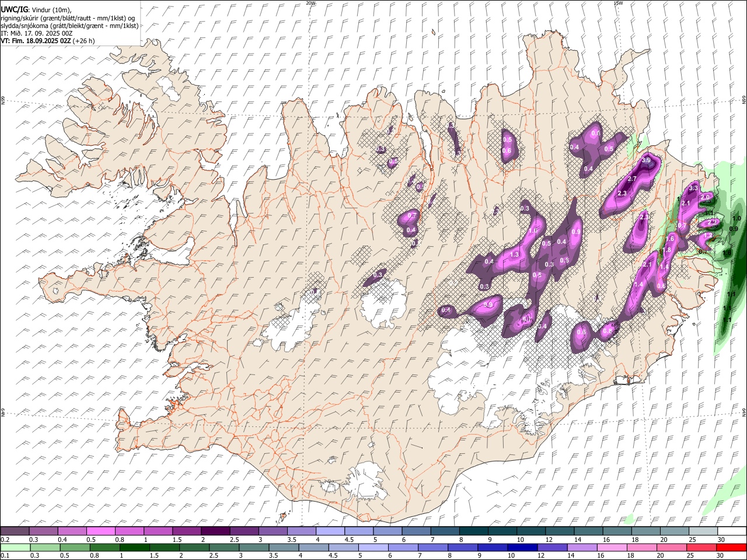Click the rigning/skúrir legend description line
747x560 pixels.
[x=68, y=18]
